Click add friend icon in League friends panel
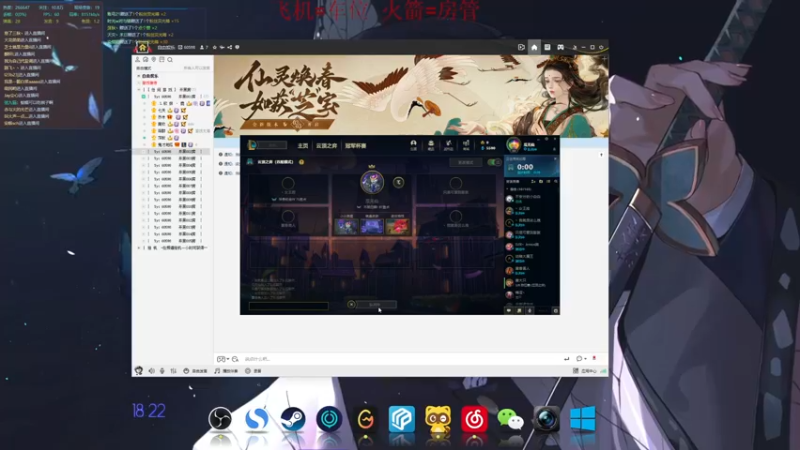Viewport: 800px width, 450px height. tap(533, 182)
